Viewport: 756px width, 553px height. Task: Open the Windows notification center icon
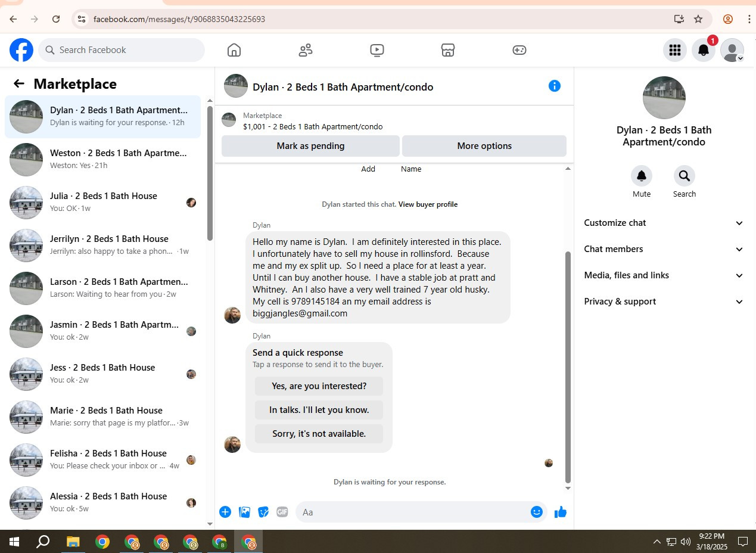pyautogui.click(x=743, y=542)
